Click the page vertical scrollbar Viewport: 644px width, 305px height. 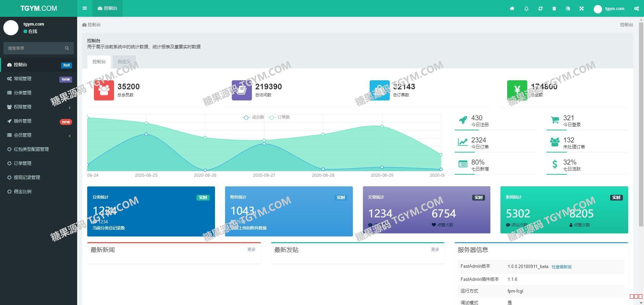(642, 124)
